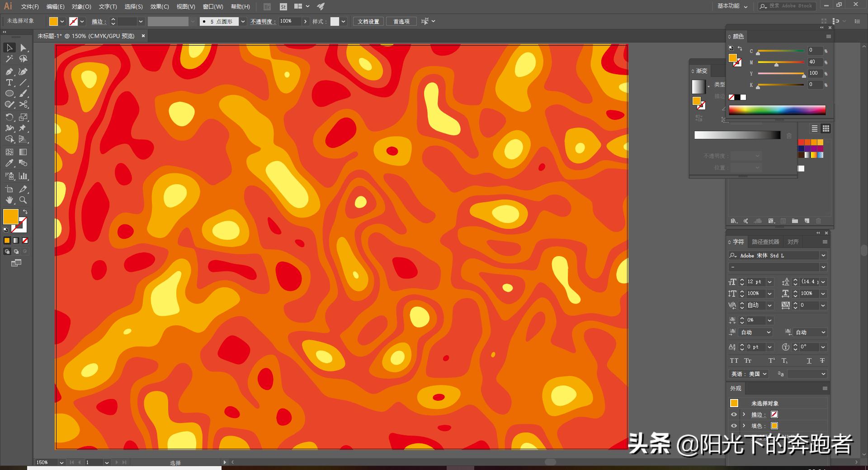Switch to the 路径查找器 tab

pos(766,242)
